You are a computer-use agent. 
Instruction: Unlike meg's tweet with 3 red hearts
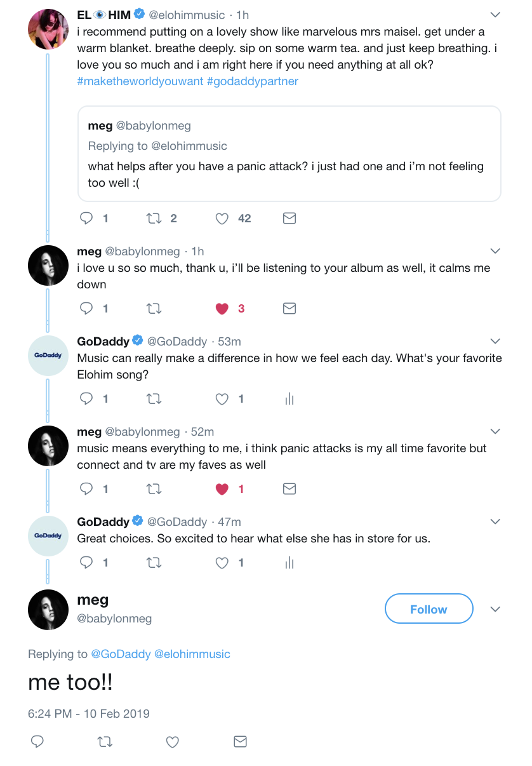tap(222, 309)
